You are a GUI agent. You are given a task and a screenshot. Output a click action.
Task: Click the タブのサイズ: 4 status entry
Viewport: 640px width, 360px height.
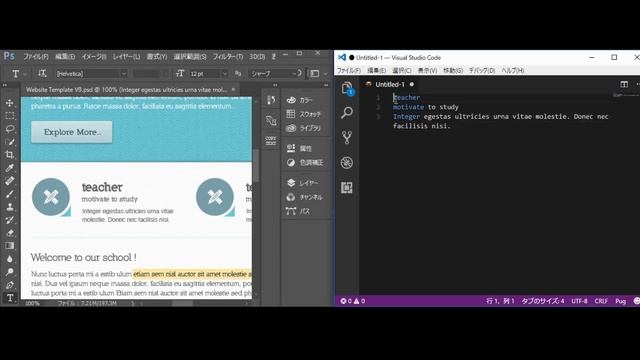pos(543,301)
